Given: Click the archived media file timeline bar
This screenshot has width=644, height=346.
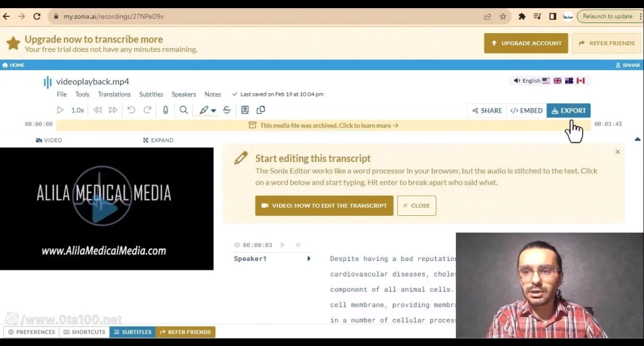Looking at the screenshot, I should [323, 126].
